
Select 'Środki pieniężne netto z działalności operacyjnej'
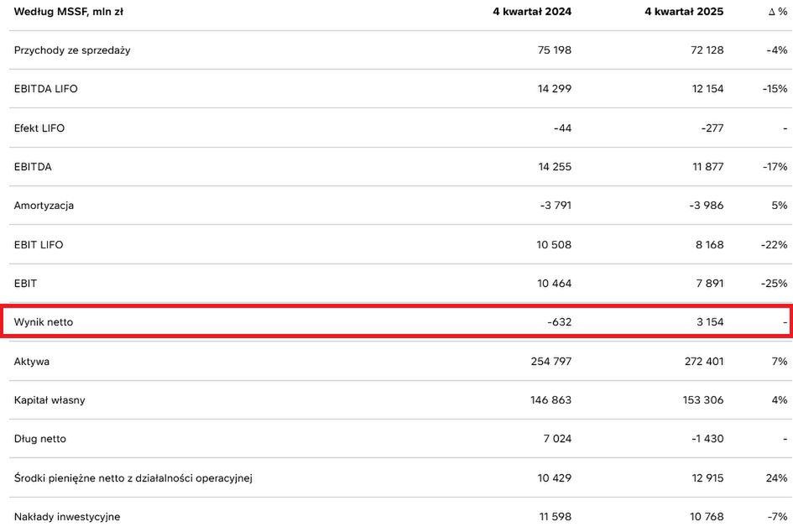(x=133, y=478)
